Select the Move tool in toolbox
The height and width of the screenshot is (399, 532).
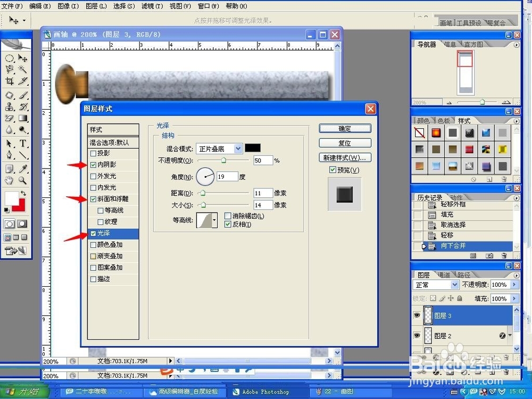tap(22, 59)
